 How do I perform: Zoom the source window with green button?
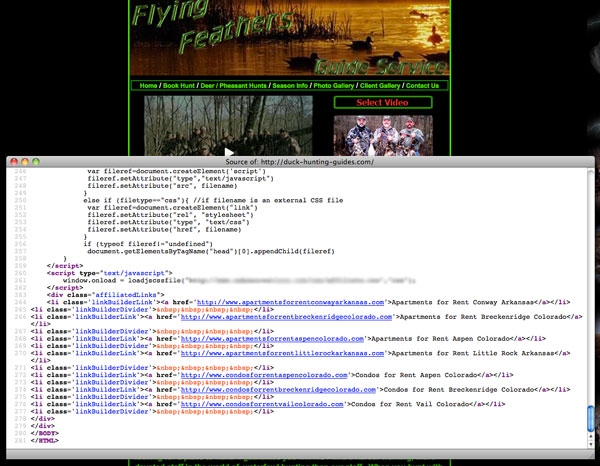point(36,161)
